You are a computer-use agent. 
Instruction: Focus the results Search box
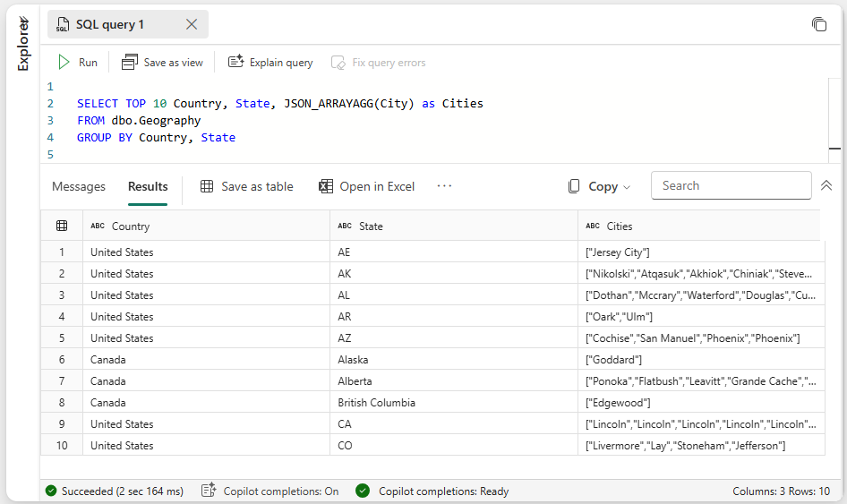coord(731,185)
